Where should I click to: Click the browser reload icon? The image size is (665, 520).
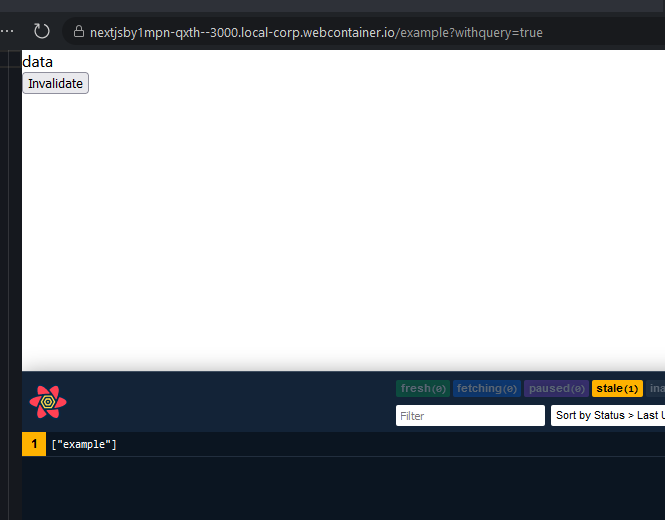coord(42,31)
